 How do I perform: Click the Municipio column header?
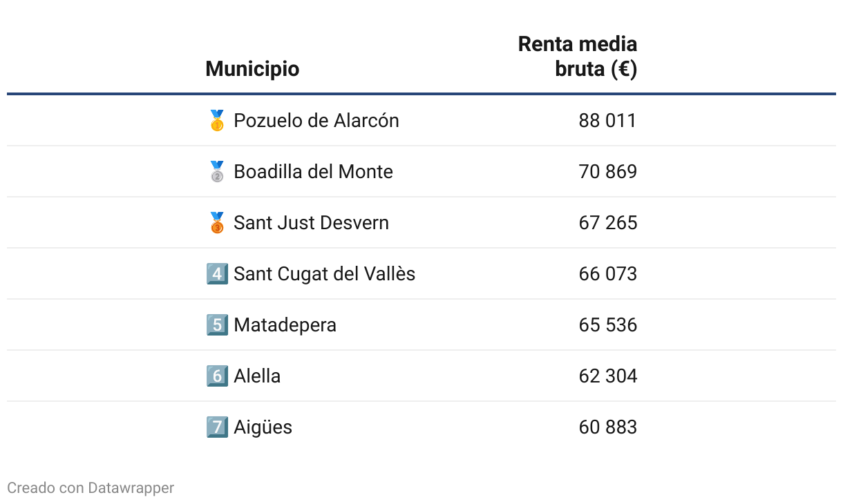252,69
